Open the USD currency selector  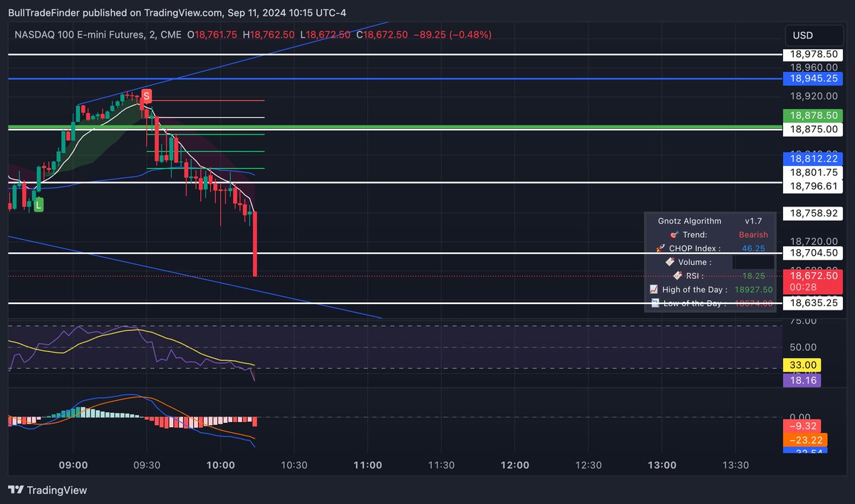click(x=814, y=36)
